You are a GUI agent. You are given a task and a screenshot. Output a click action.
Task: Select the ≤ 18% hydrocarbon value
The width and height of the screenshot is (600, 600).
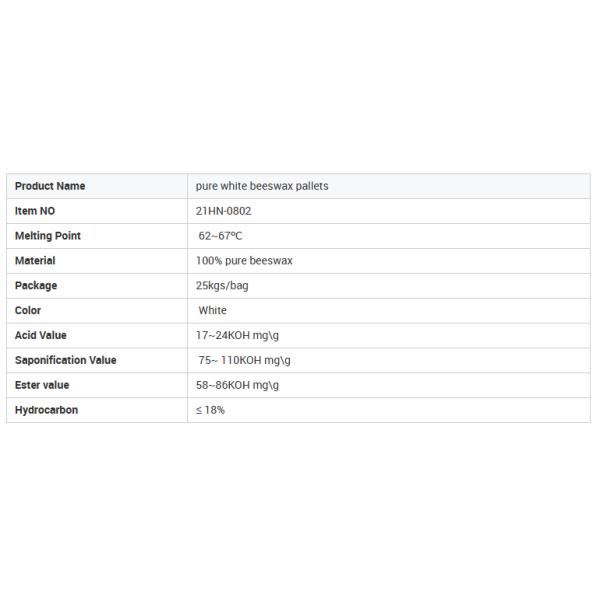210,410
